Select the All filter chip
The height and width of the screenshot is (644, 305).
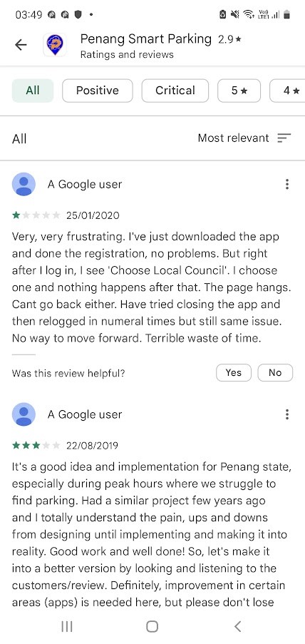pyautogui.click(x=33, y=91)
